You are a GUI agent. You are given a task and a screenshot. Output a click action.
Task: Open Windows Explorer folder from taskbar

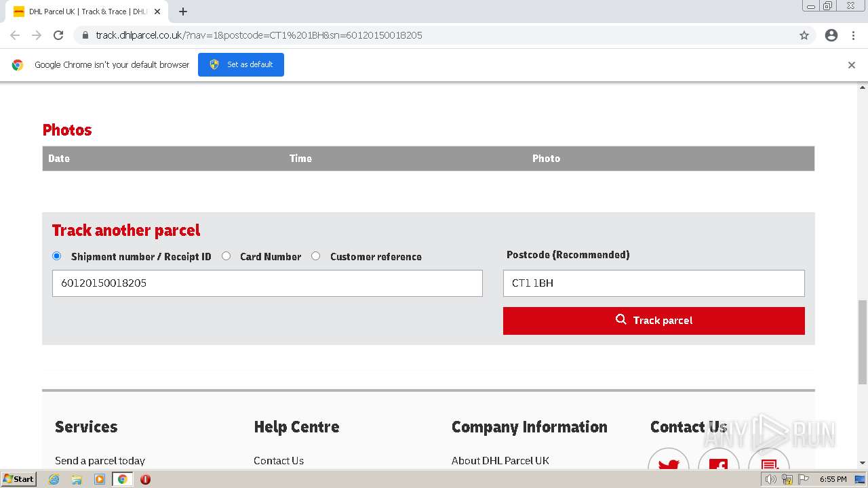(x=77, y=479)
